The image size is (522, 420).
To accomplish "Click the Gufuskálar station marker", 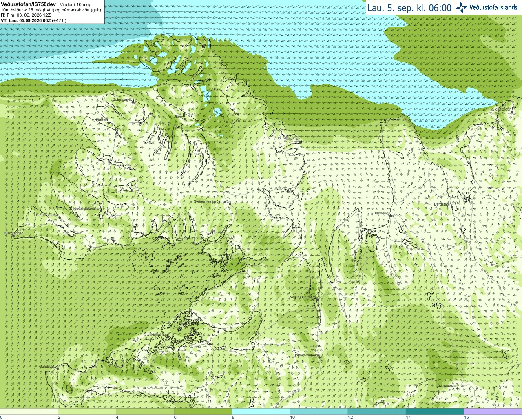I will pos(58,369).
